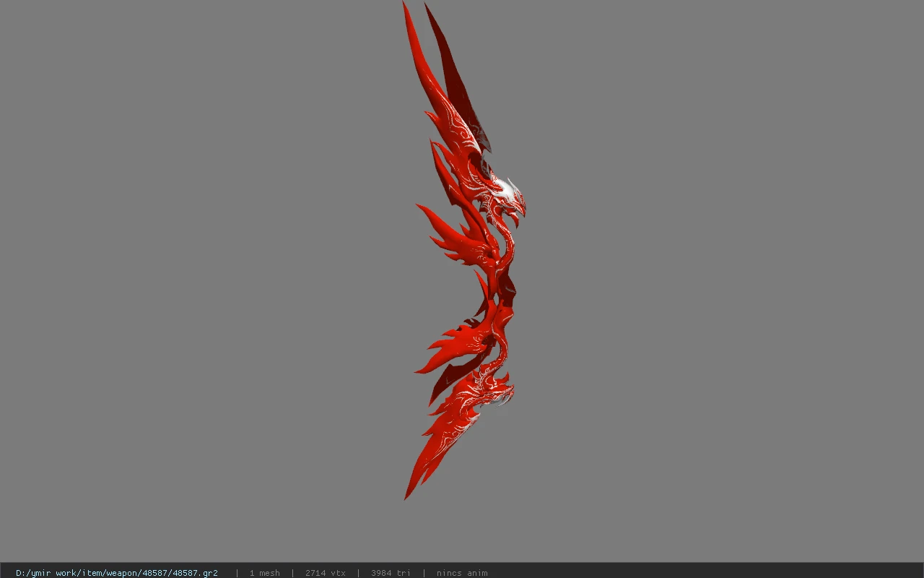Click the 'nincs anim' status entry
Screen dimensions: 924x578
click(x=462, y=573)
